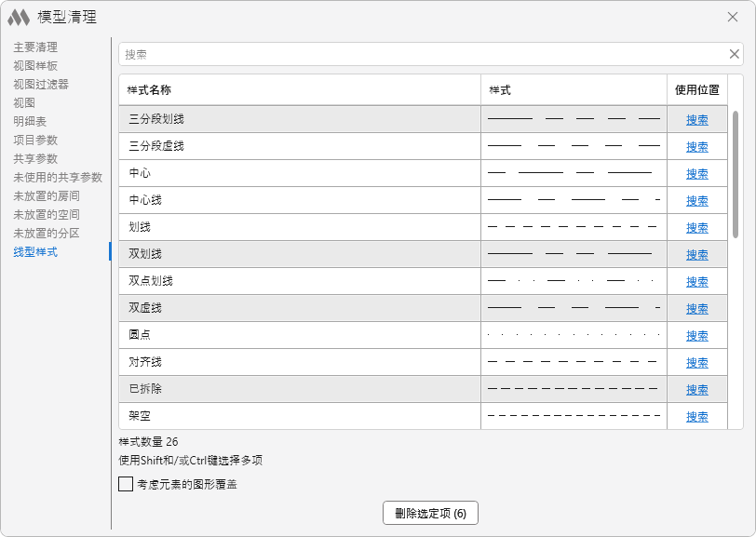Open 未放置的房间 section
The width and height of the screenshot is (756, 537).
coord(47,196)
